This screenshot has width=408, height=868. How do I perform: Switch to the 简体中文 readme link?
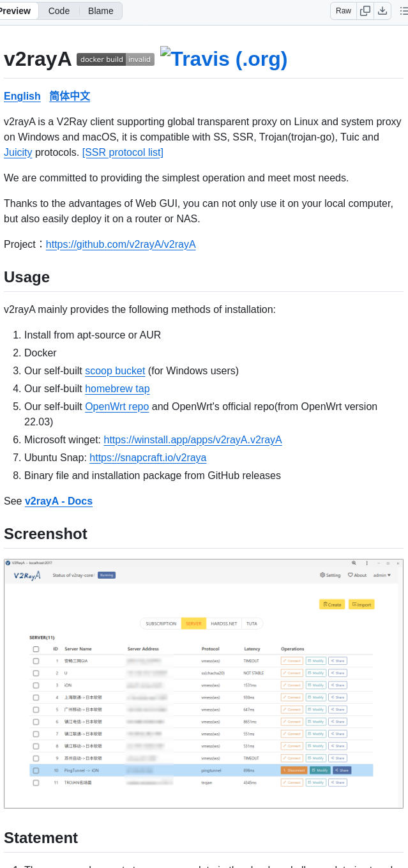pos(70,96)
